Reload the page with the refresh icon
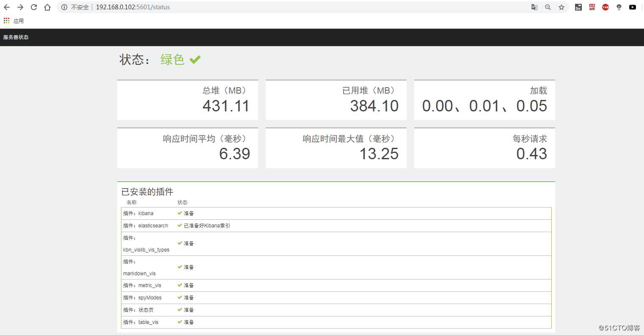Viewport: 644px width, 335px height. click(x=34, y=7)
